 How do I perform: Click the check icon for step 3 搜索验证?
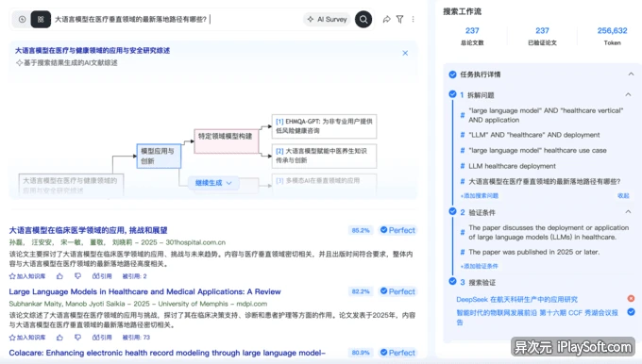[452, 281]
